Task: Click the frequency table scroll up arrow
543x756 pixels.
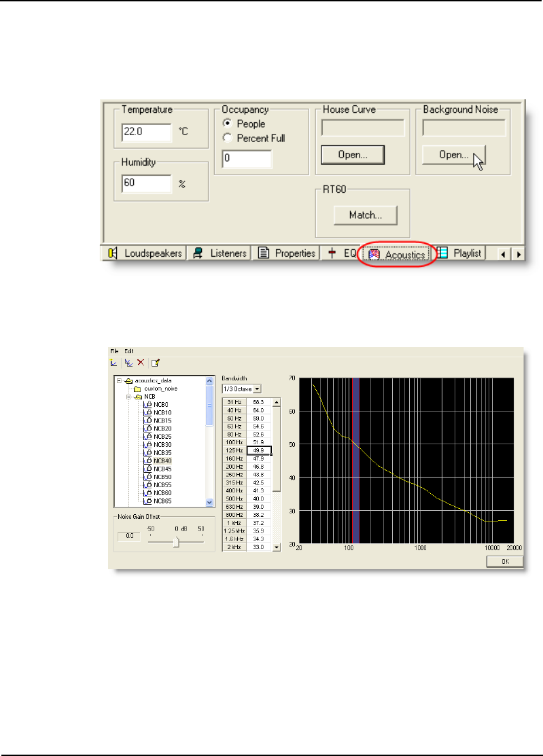Action: (277, 402)
